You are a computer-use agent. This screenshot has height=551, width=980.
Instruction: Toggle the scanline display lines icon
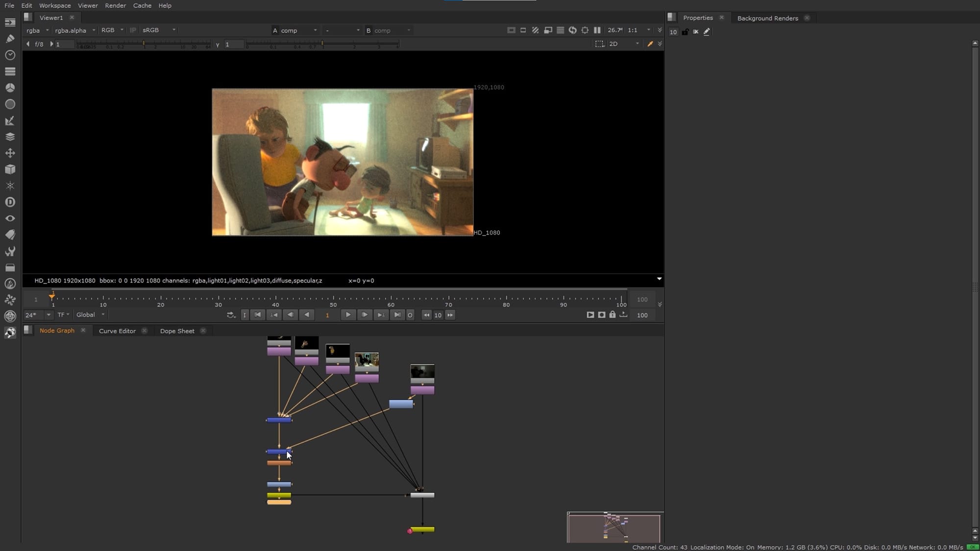click(560, 30)
